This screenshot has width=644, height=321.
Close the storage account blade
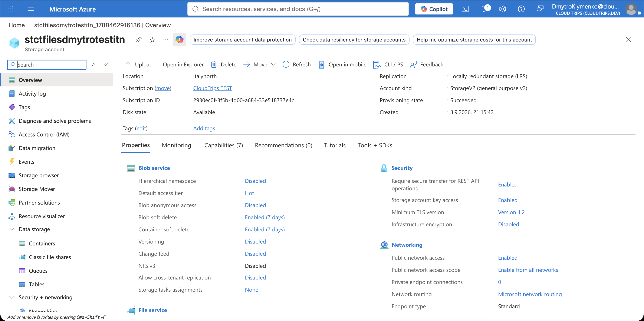point(628,39)
